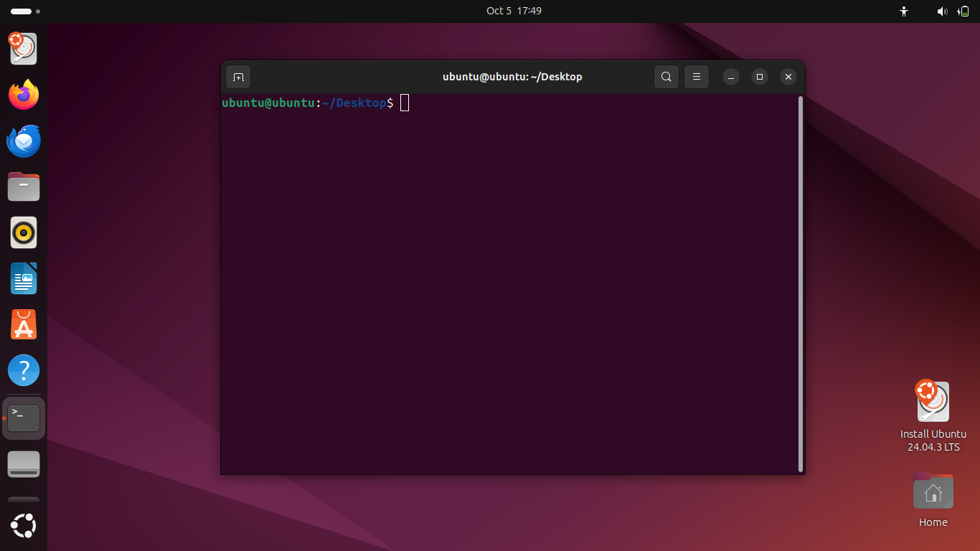The width and height of the screenshot is (980, 551).
Task: Open the accessibility menu in top bar
Action: click(904, 11)
